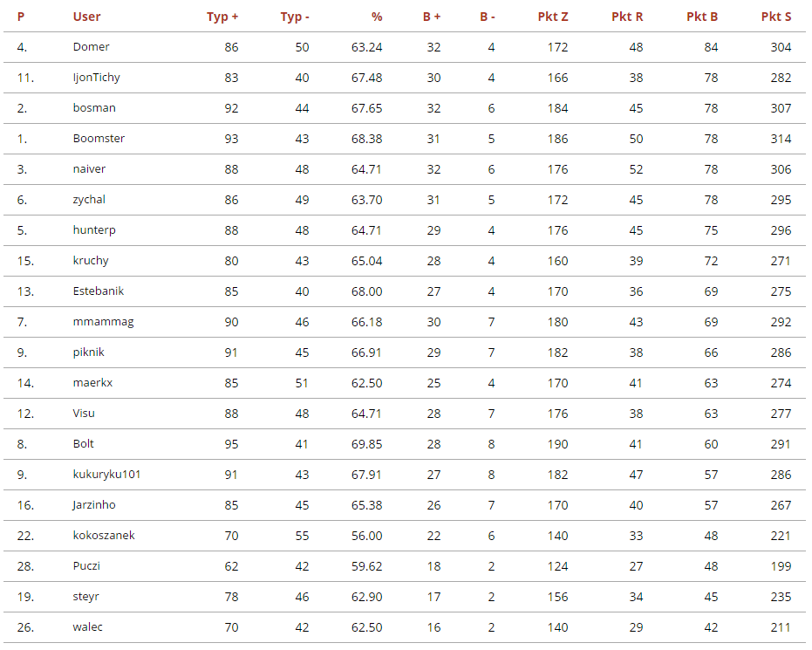Click the 'B -' column header
Viewport: 812px width, 650px height.
[x=488, y=17]
